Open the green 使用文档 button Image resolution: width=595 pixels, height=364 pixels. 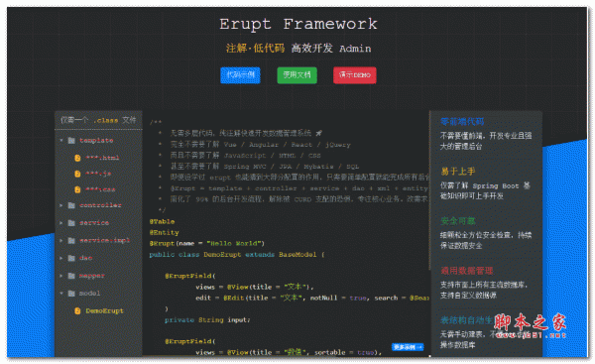pyautogui.click(x=297, y=74)
